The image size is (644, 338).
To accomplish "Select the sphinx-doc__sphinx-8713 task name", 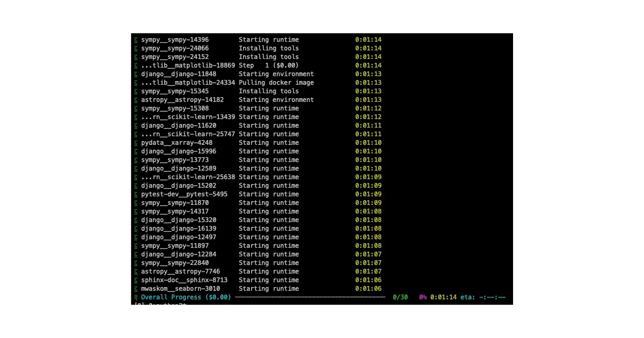I will pos(184,280).
